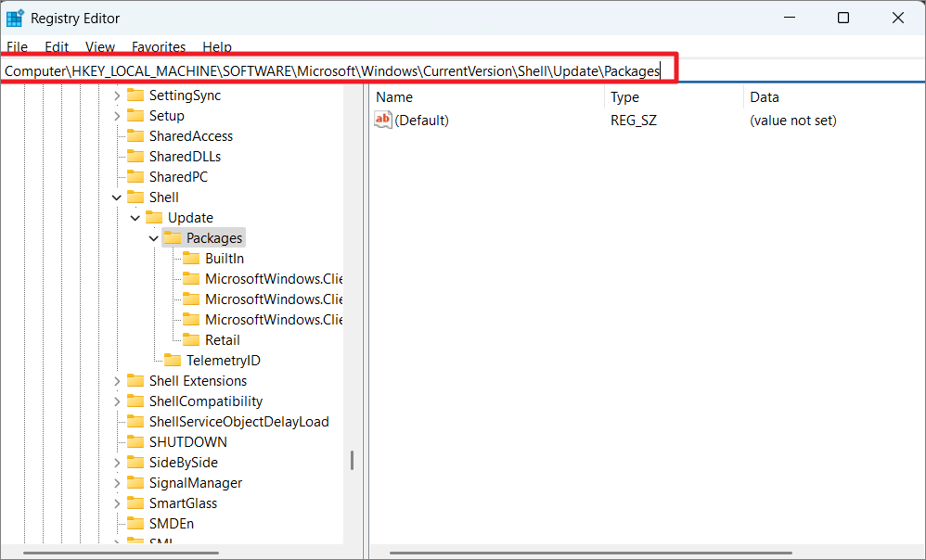926x560 pixels.
Task: Click the Registry Editor app icon in title bar
Action: pos(16,18)
